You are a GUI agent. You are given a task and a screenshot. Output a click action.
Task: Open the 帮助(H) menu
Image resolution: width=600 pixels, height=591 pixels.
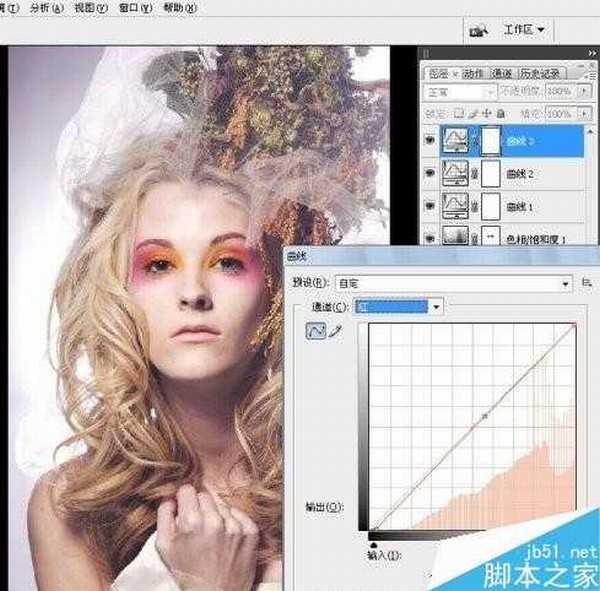(x=180, y=8)
